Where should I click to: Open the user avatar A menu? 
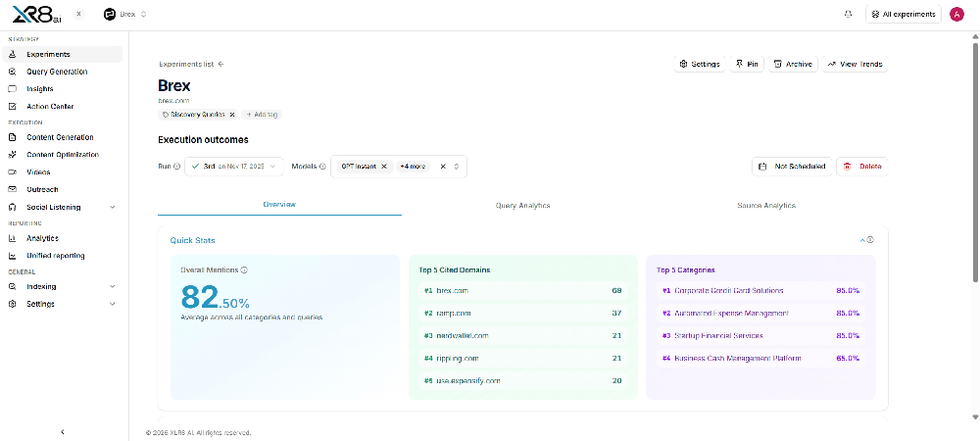956,15
